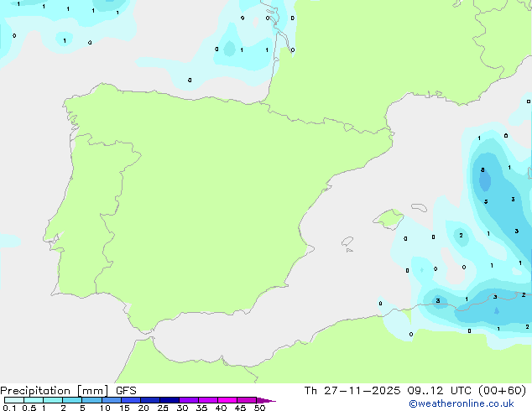Click the 25–30 mm navy legend swatch
This screenshot has height=411, width=532.
169,400
